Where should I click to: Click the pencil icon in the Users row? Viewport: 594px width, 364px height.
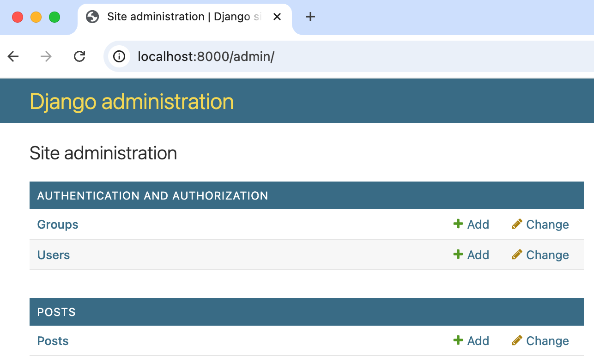pyautogui.click(x=517, y=255)
